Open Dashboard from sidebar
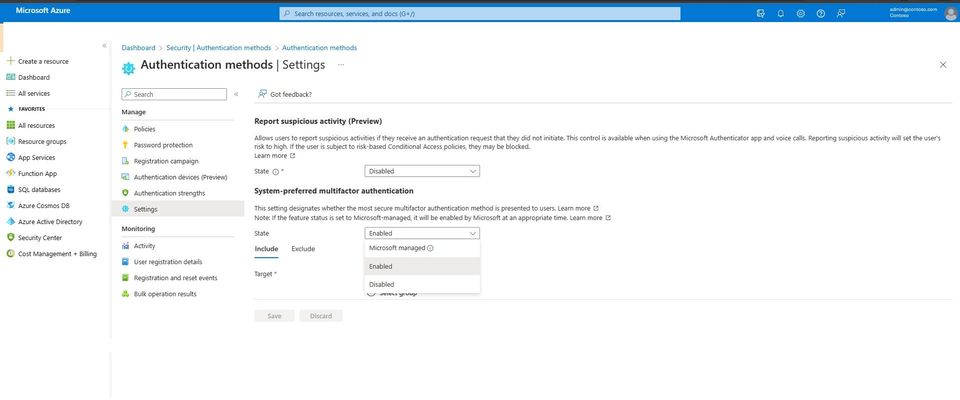 click(34, 77)
